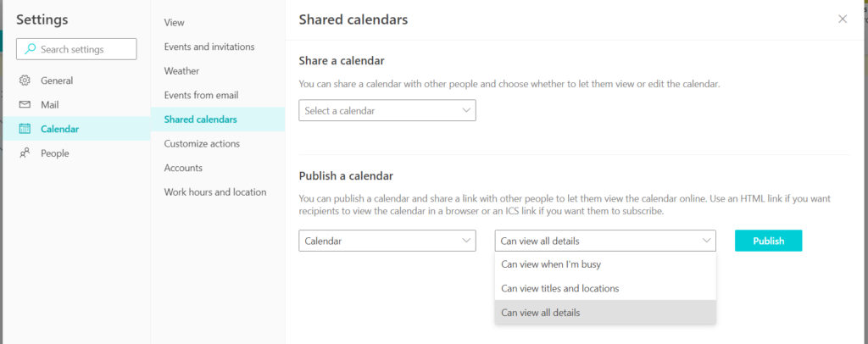Focus the Search settings field

click(x=76, y=49)
